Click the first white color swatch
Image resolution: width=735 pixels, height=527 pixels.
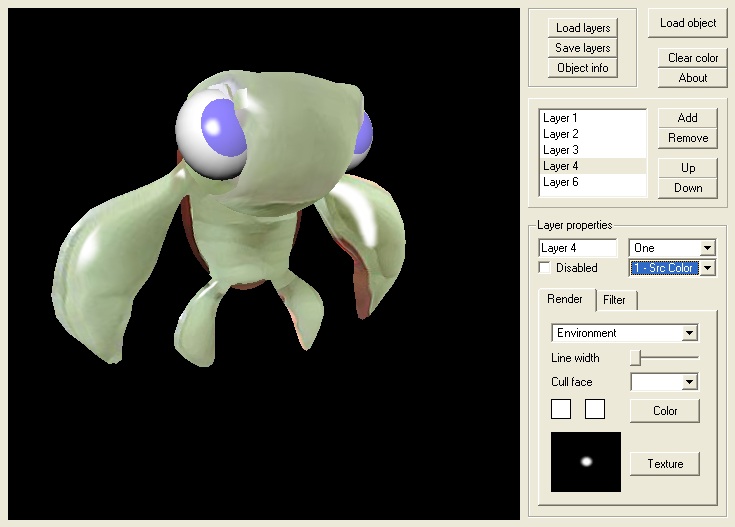pyautogui.click(x=561, y=409)
